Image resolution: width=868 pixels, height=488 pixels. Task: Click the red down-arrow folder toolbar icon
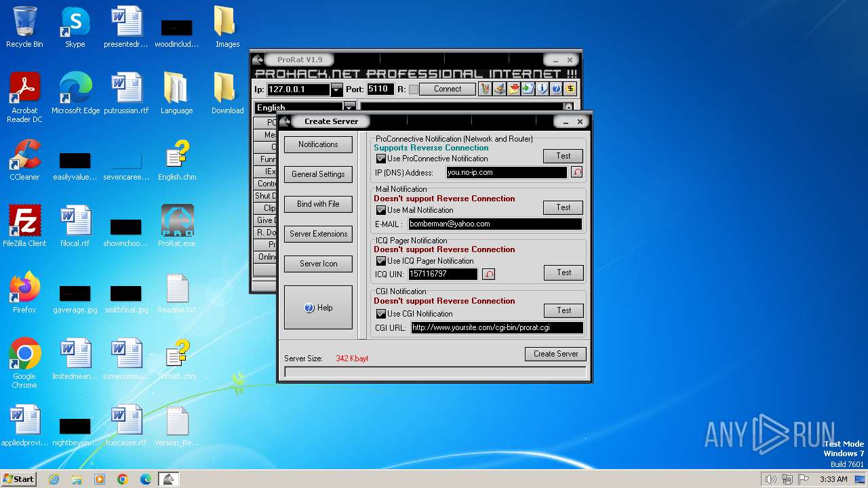pos(513,89)
